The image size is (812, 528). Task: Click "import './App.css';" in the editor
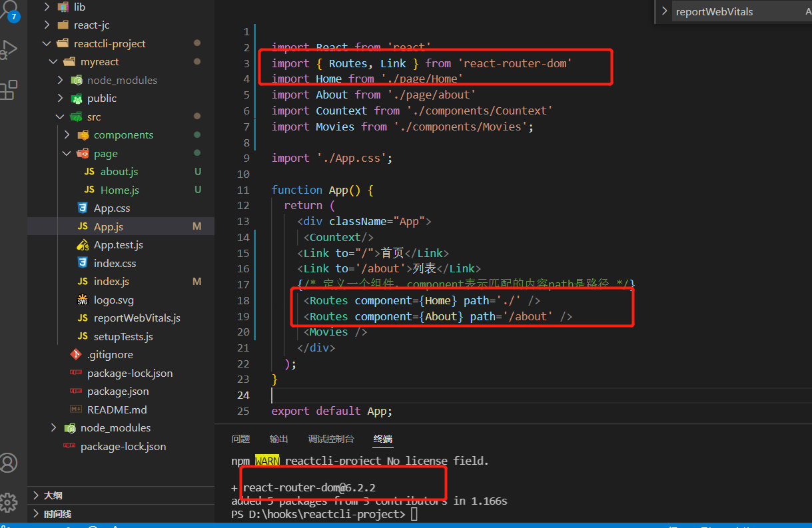click(332, 158)
